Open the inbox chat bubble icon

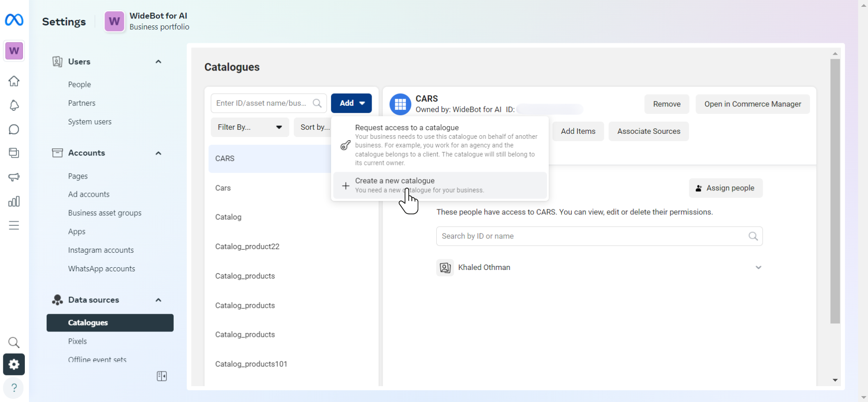coord(14,129)
